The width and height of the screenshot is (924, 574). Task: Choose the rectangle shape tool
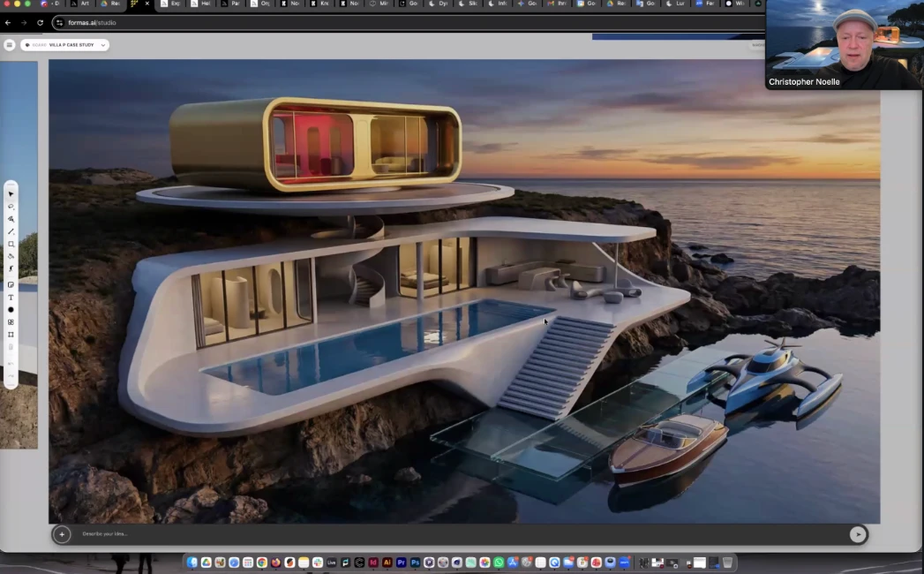(x=11, y=244)
